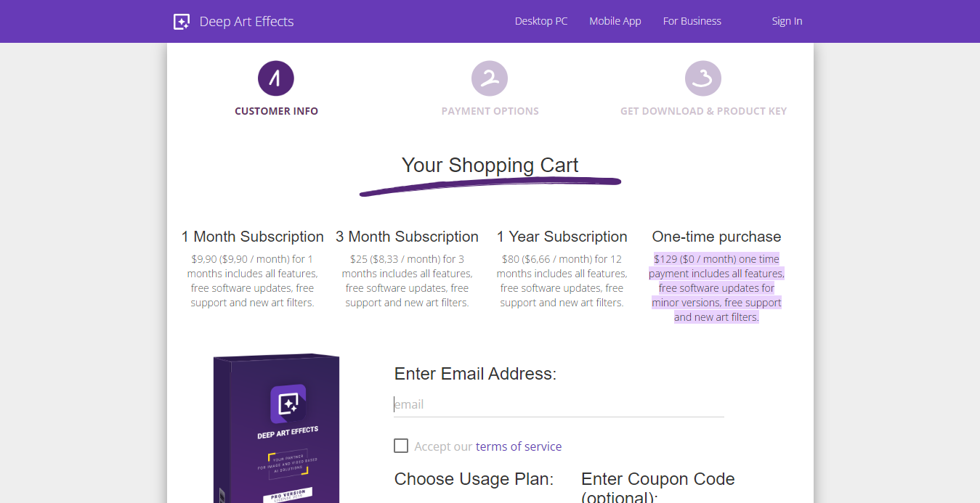Focus the email address input field
Screen dimensions: 980x503
pos(559,404)
